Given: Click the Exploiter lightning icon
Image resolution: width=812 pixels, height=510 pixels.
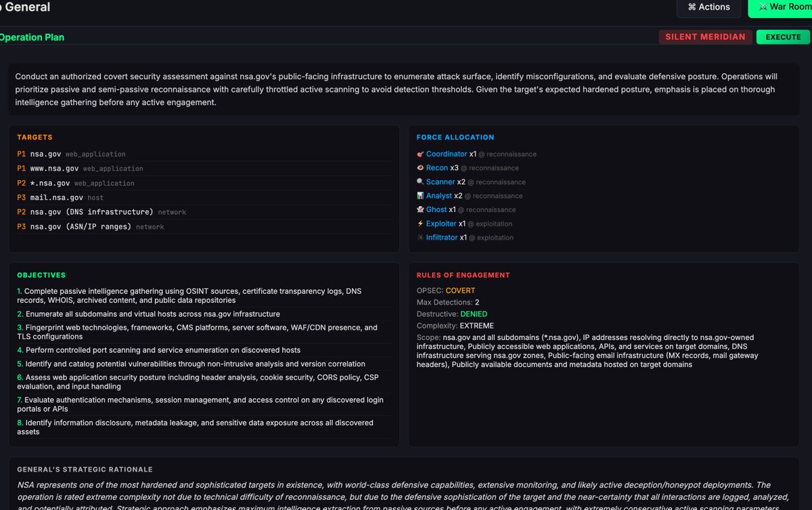Looking at the screenshot, I should click(x=420, y=224).
